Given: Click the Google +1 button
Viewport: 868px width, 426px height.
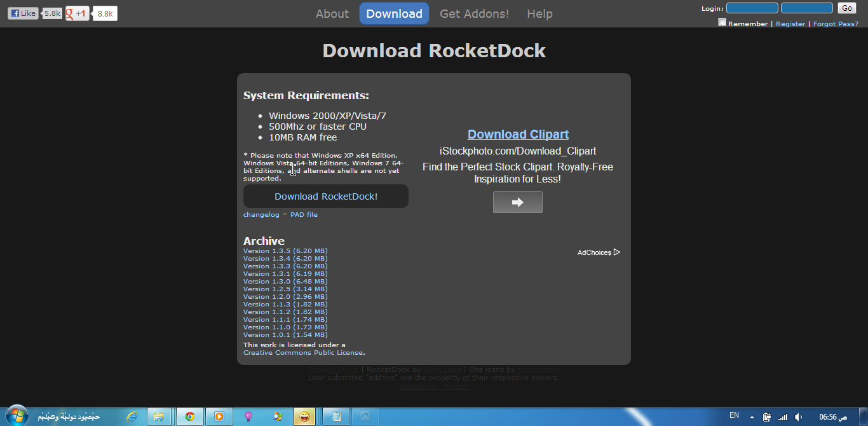Looking at the screenshot, I should pos(78,13).
